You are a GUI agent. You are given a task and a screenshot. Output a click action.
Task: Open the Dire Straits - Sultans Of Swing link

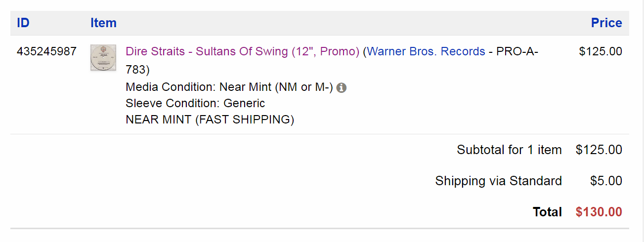tap(207, 51)
